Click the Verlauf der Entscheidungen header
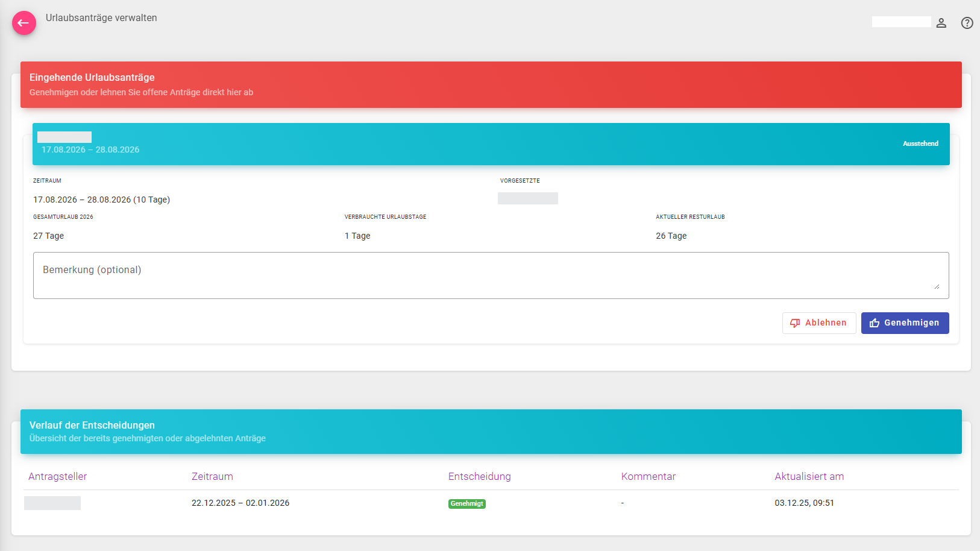The height and width of the screenshot is (551, 980). pos(92,425)
